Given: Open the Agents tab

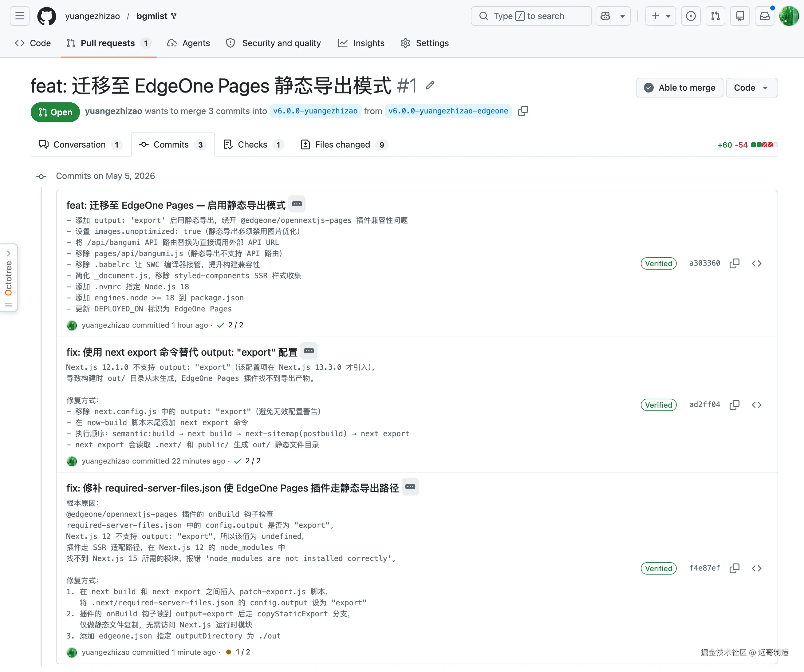Looking at the screenshot, I should pos(188,43).
